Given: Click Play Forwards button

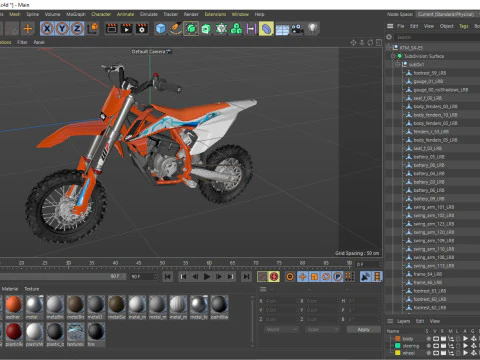Looking at the screenshot, I should pyautogui.click(x=207, y=276).
